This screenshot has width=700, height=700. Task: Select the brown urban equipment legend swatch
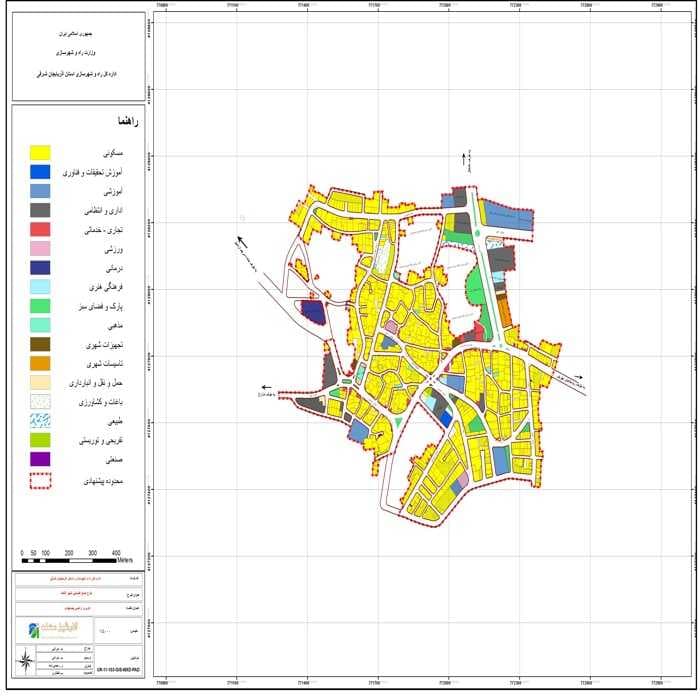pos(40,344)
